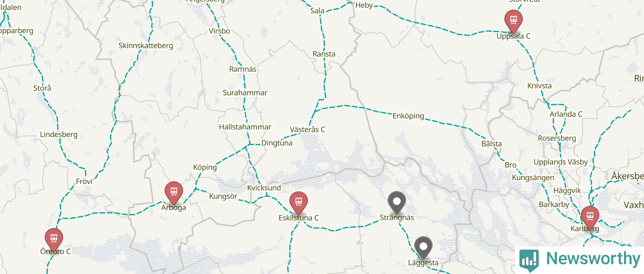Select the Enköping place label

tap(408, 116)
